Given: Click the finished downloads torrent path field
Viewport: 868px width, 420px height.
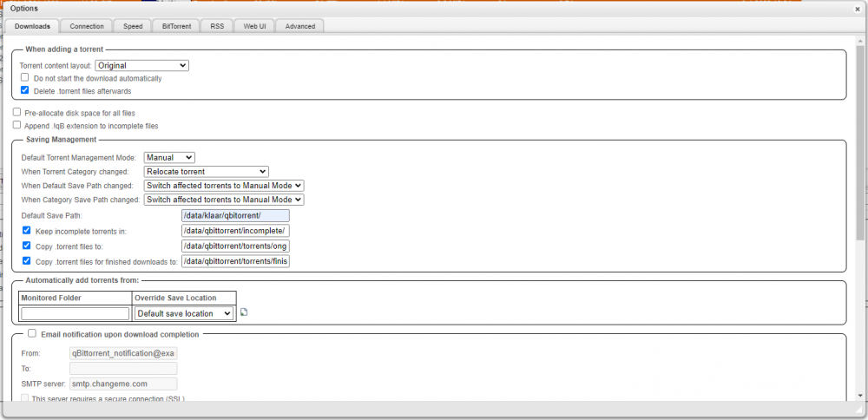Looking at the screenshot, I should click(235, 260).
